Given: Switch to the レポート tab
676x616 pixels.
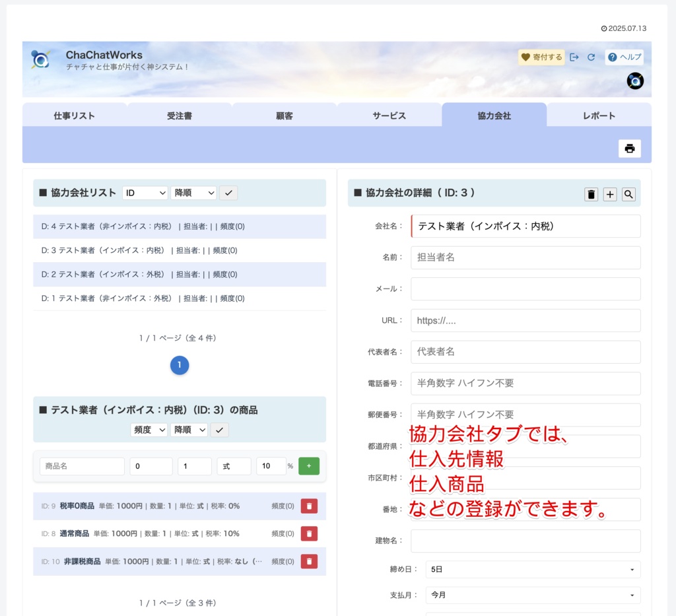Looking at the screenshot, I should (599, 115).
